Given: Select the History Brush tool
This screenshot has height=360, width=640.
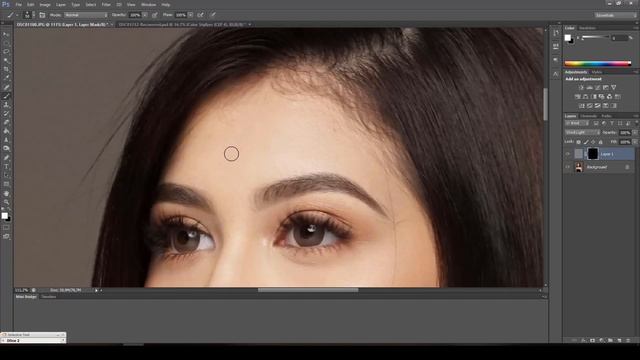Looking at the screenshot, I should tap(6, 113).
